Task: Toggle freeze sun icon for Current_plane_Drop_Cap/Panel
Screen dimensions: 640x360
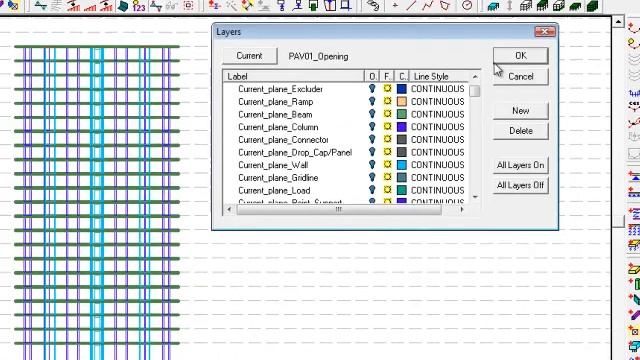Action: coord(387,152)
